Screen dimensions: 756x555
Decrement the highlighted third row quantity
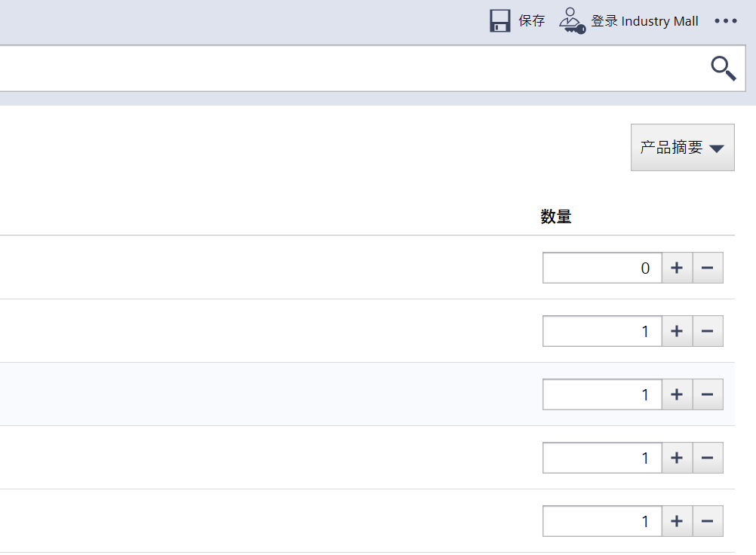tap(708, 394)
